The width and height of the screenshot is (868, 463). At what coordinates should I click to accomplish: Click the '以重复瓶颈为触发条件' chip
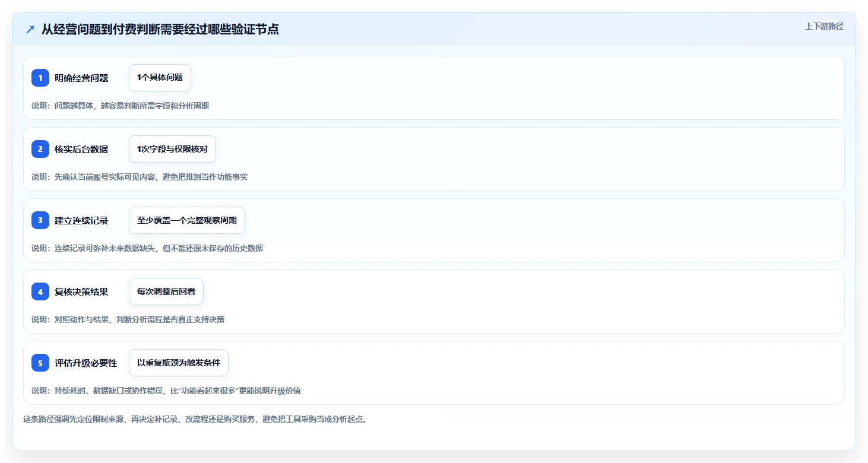point(179,363)
